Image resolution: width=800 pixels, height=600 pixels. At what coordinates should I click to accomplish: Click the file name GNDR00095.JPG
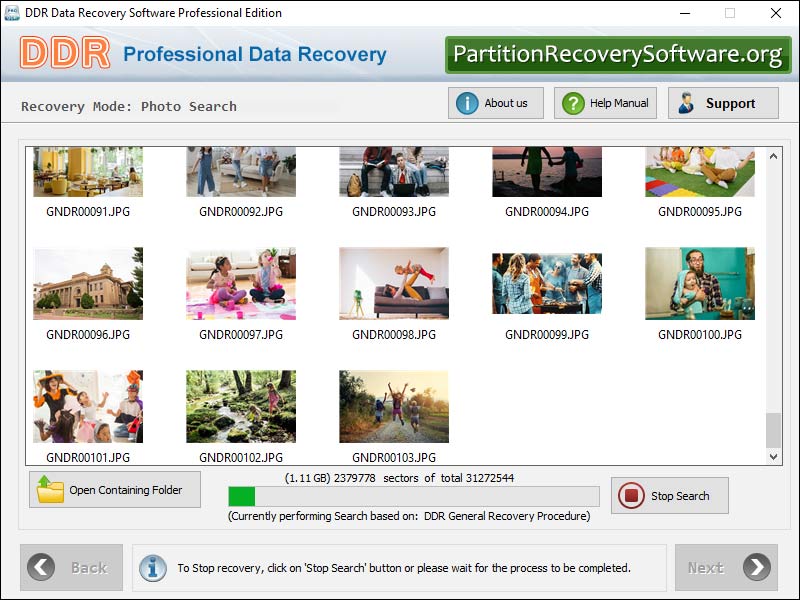[700, 212]
